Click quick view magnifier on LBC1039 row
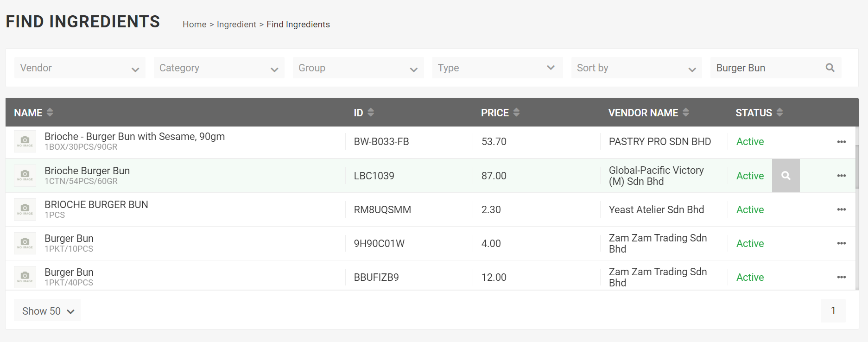This screenshot has height=342, width=868. click(x=786, y=176)
